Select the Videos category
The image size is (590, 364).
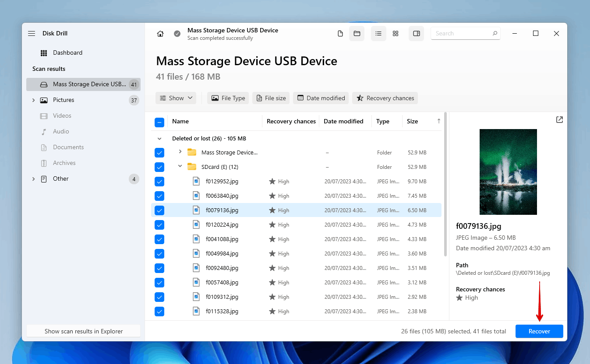tap(83, 116)
